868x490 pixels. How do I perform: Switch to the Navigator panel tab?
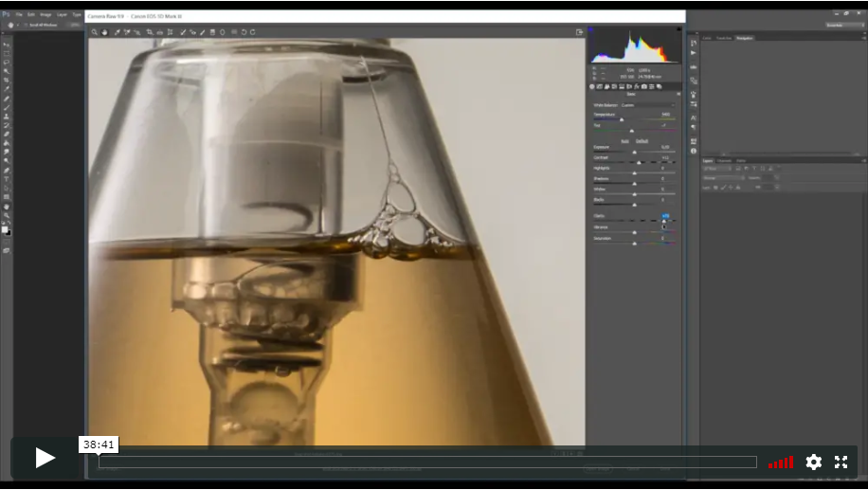click(745, 38)
